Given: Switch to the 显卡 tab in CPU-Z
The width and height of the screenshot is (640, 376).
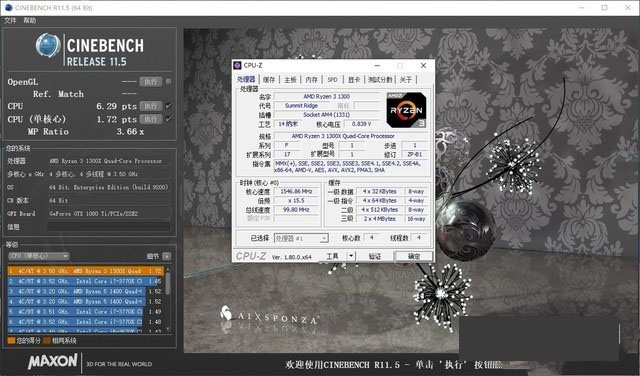Looking at the screenshot, I should pyautogui.click(x=353, y=80).
